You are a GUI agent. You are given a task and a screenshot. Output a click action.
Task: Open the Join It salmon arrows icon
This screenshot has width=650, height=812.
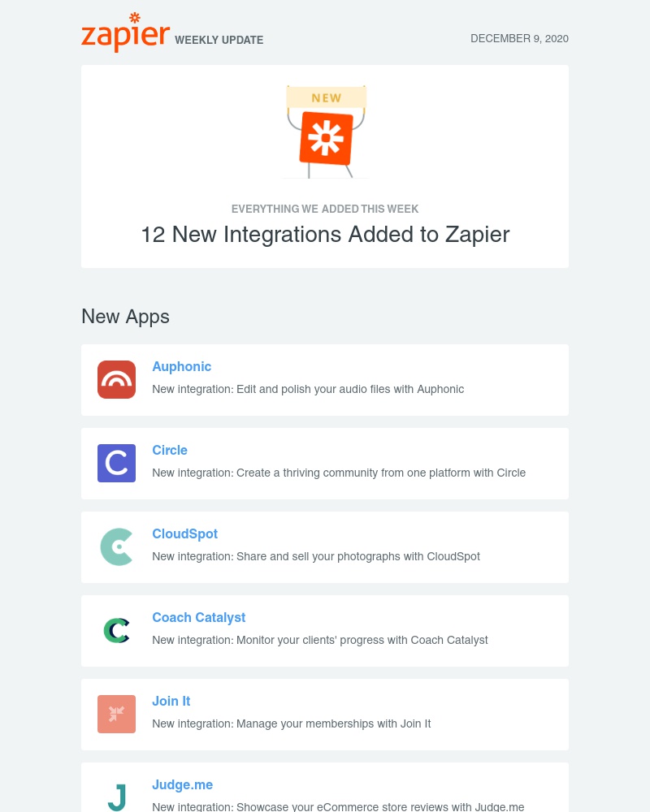[x=117, y=714]
